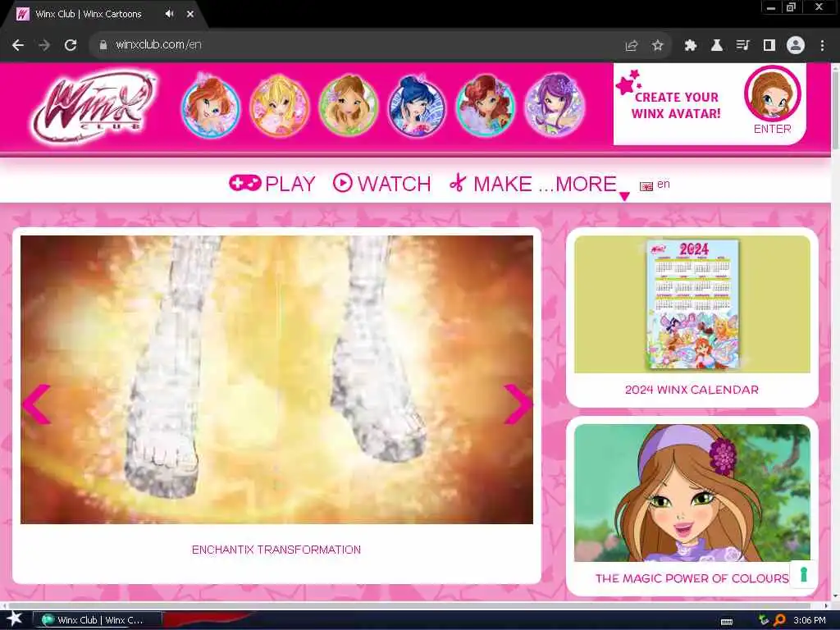The height and width of the screenshot is (630, 840).
Task: Click the 3:06 PM clock
Action: (810, 620)
